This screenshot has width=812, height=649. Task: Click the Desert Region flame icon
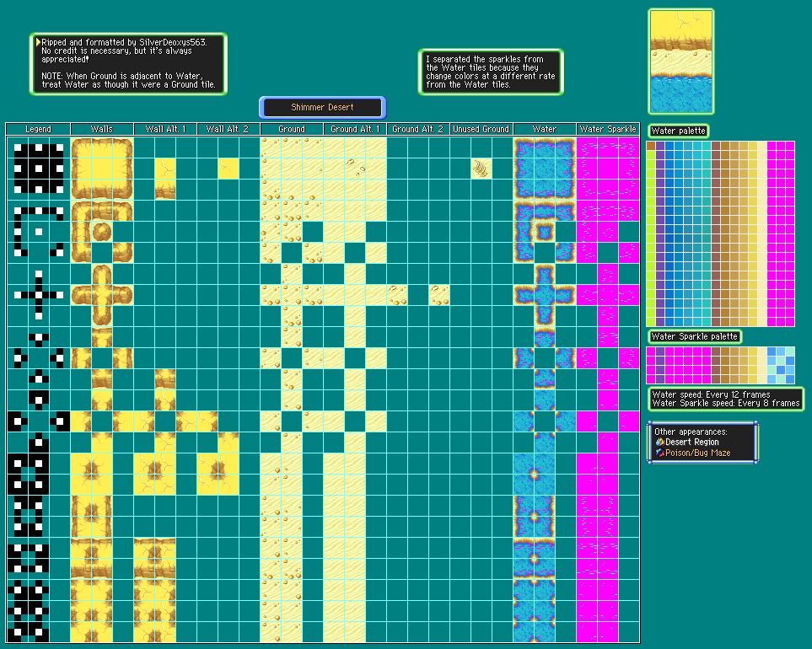pos(659,442)
